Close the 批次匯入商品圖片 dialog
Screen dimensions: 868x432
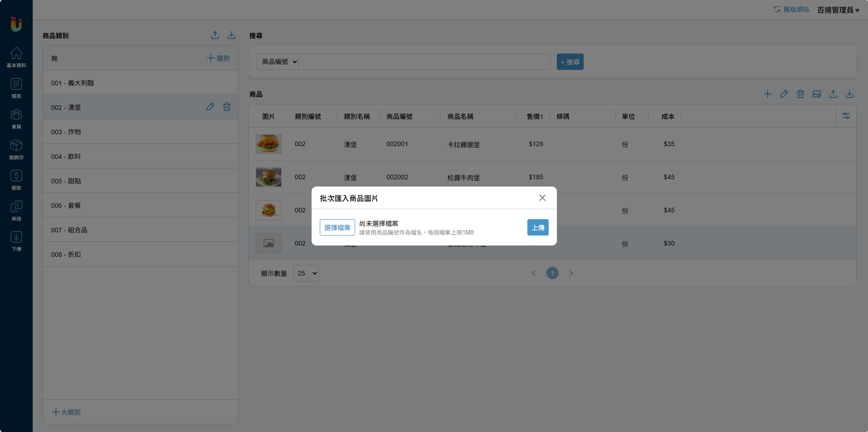[x=542, y=198]
